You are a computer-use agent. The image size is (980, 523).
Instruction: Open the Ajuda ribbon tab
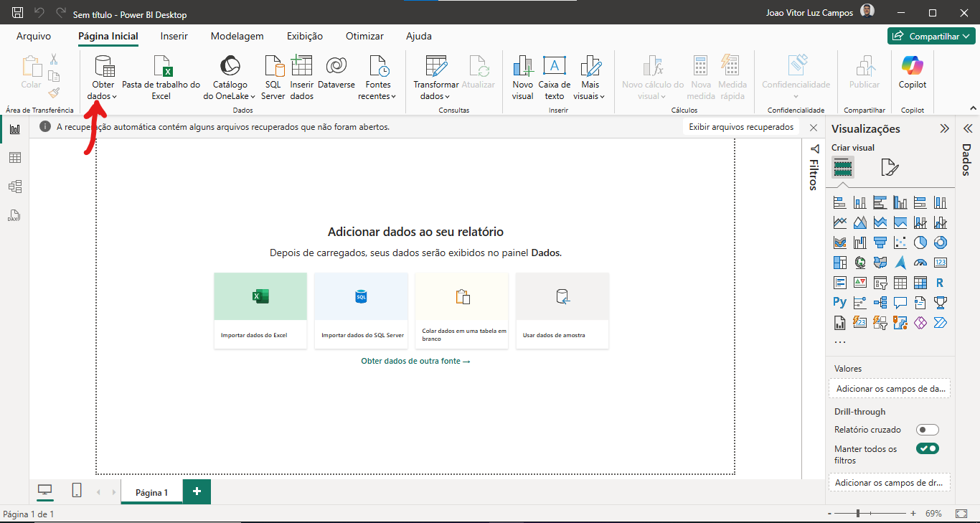click(419, 37)
